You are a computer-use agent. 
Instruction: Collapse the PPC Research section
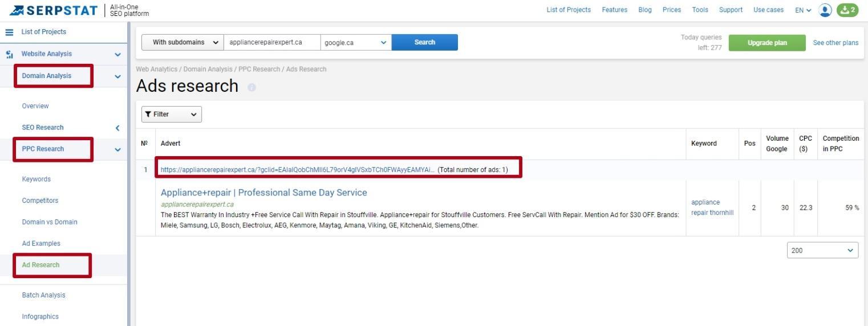pyautogui.click(x=117, y=149)
